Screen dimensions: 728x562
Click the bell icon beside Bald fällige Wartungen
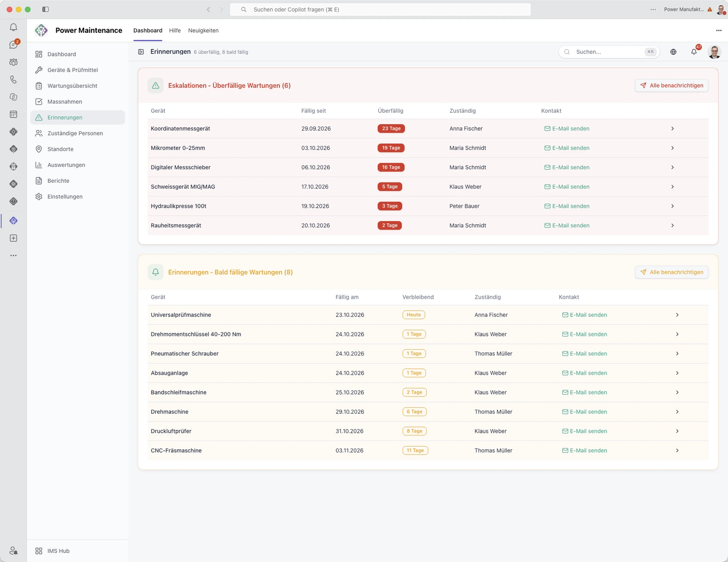[x=156, y=272]
